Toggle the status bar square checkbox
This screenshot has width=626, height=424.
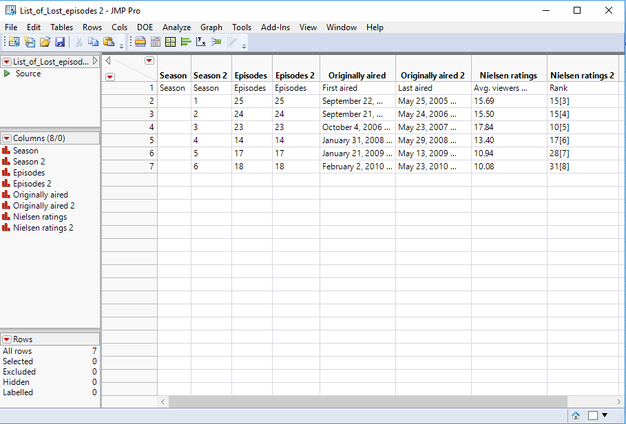coord(593,416)
